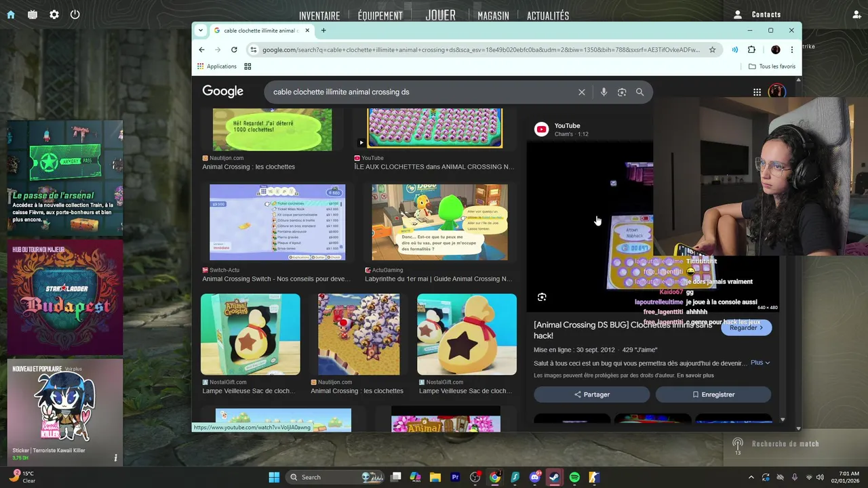
Task: Launch Premiere Pro from taskbar
Action: pos(455,477)
